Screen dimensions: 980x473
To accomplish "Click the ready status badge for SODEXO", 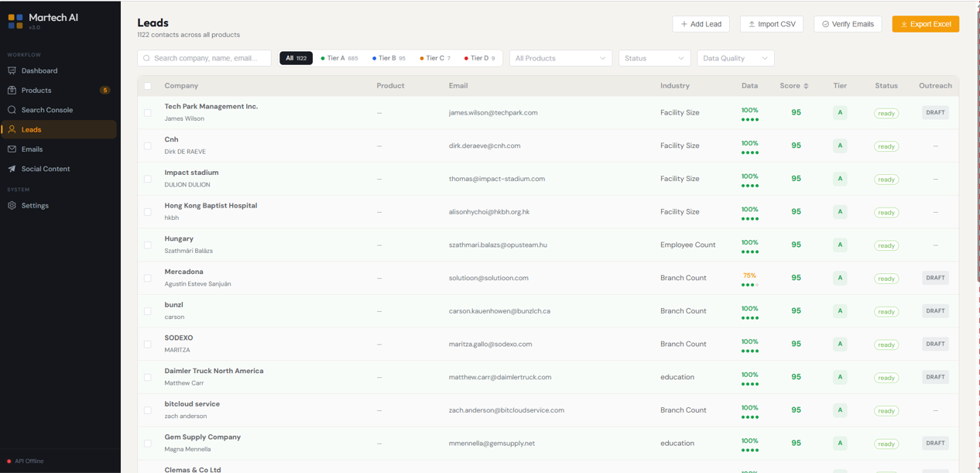I will 886,344.
